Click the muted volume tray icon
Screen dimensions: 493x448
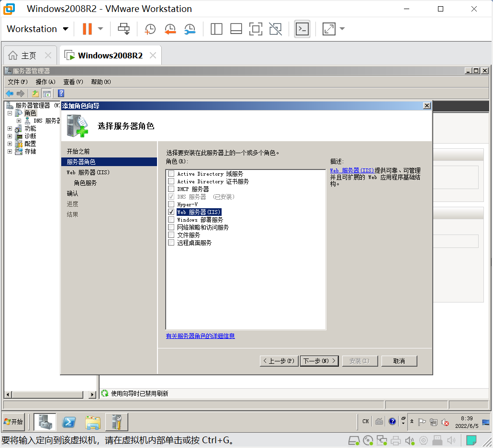(445, 422)
